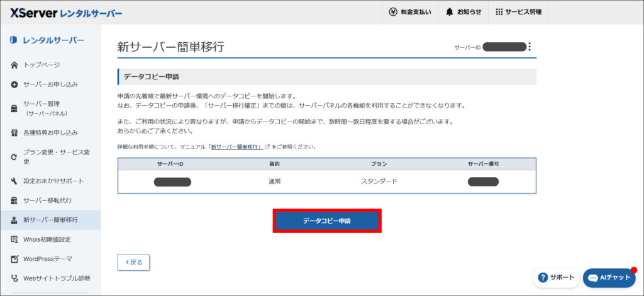The image size is (644, 296).
Task: Click the レンタルサーバー sidebar header icon
Action: coord(14,40)
